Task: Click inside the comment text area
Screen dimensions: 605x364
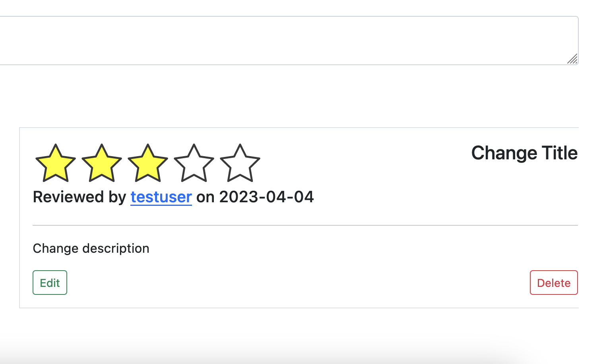Action: coord(278,38)
